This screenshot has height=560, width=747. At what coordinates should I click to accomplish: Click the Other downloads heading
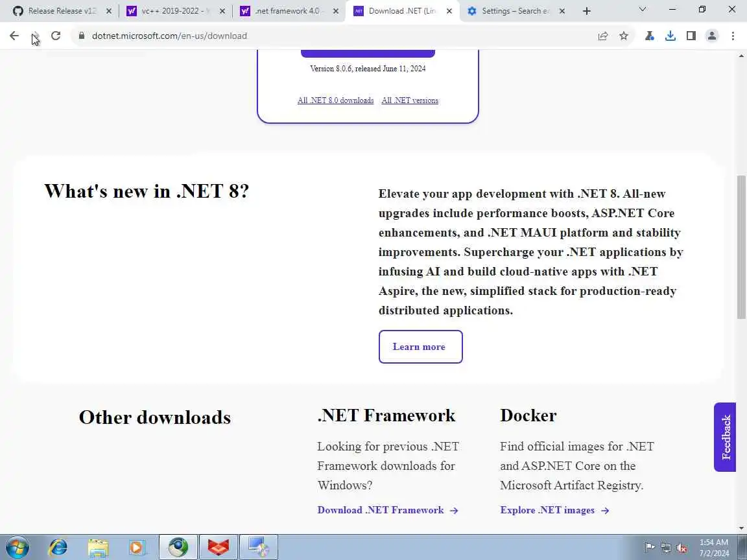(155, 417)
